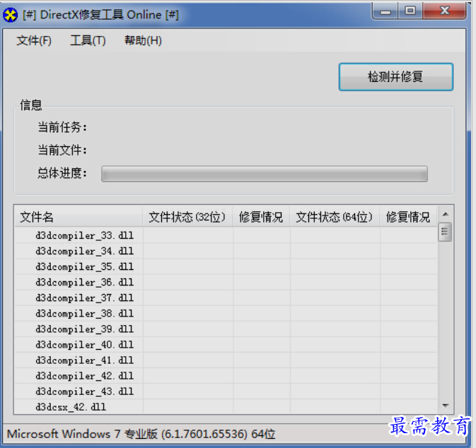The width and height of the screenshot is (476, 448).
Task: Select row d3dcompiler_34.dll
Action: click(x=226, y=251)
